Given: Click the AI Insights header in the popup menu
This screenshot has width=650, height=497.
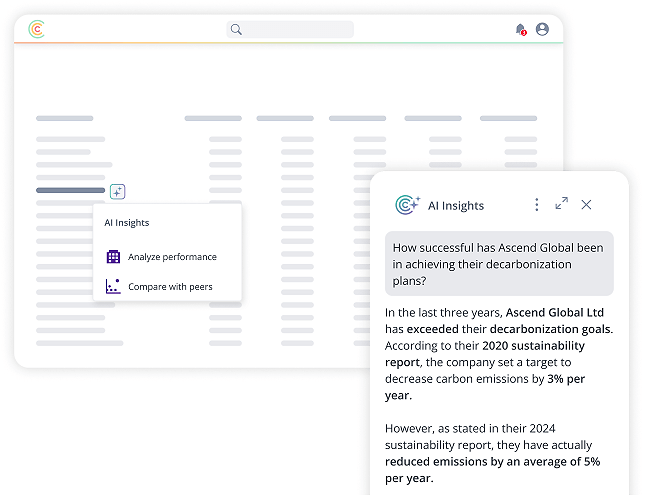Looking at the screenshot, I should [x=127, y=223].
